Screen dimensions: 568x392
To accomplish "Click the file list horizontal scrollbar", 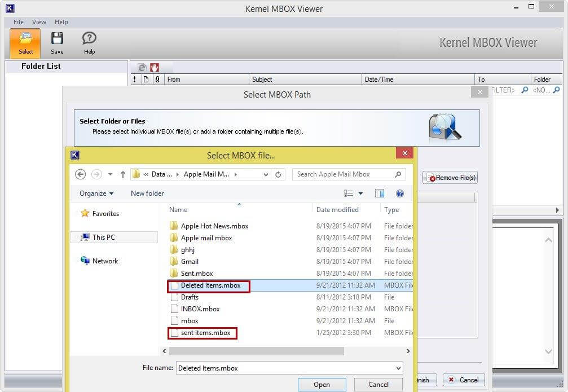I will (257, 351).
